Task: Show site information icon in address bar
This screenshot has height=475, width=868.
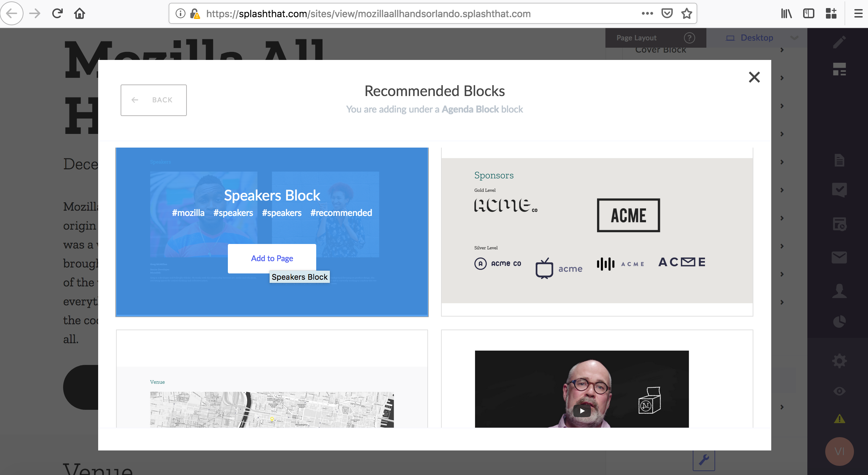Action: [180, 14]
